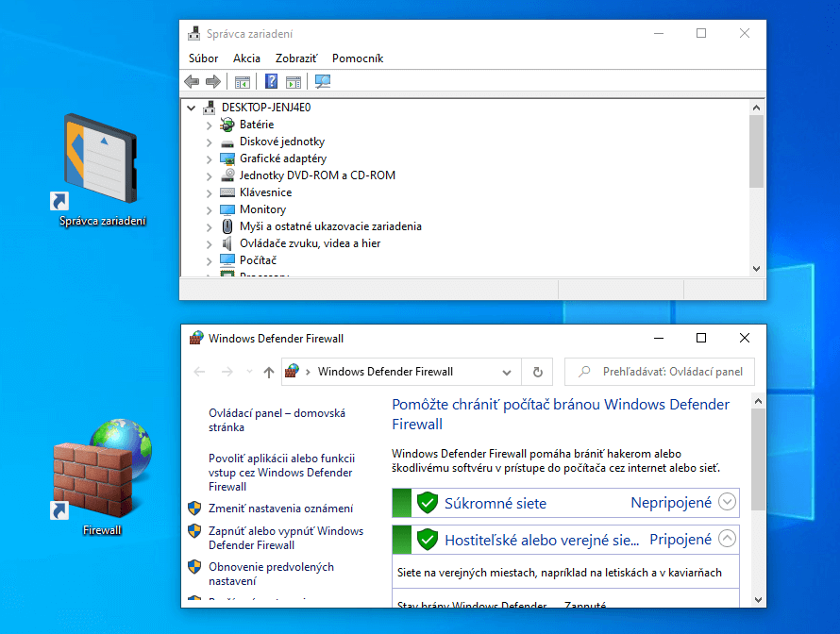Screen dimensions: 840x634
Task: Click the Zmeniť nastavenia oznámení link
Action: click(280, 509)
